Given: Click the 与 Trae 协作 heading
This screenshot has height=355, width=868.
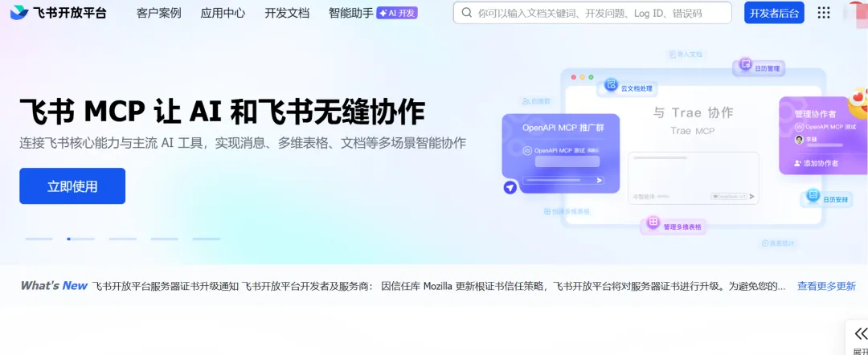Looking at the screenshot, I should coord(693,112).
